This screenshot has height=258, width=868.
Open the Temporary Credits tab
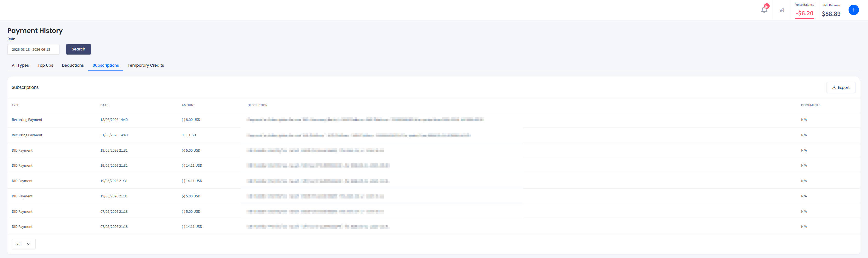click(x=146, y=66)
